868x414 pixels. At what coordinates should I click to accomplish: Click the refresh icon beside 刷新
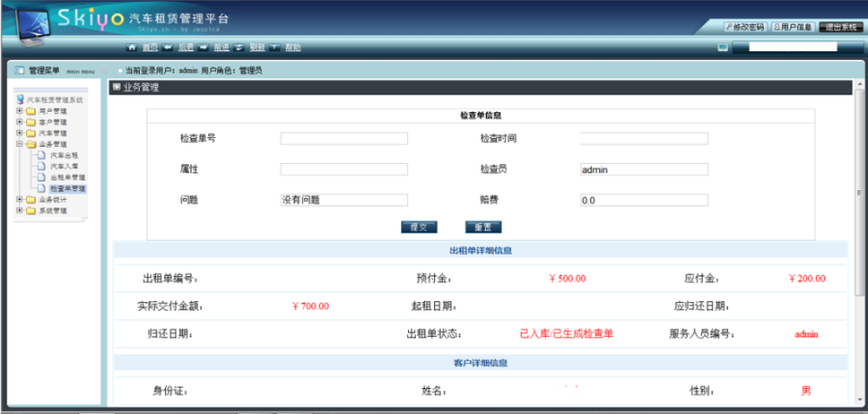tap(239, 47)
